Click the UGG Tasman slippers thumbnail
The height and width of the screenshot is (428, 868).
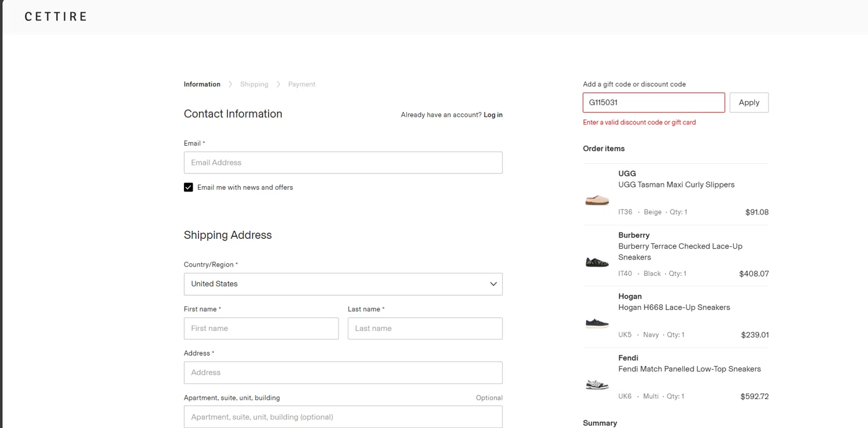pyautogui.click(x=597, y=200)
